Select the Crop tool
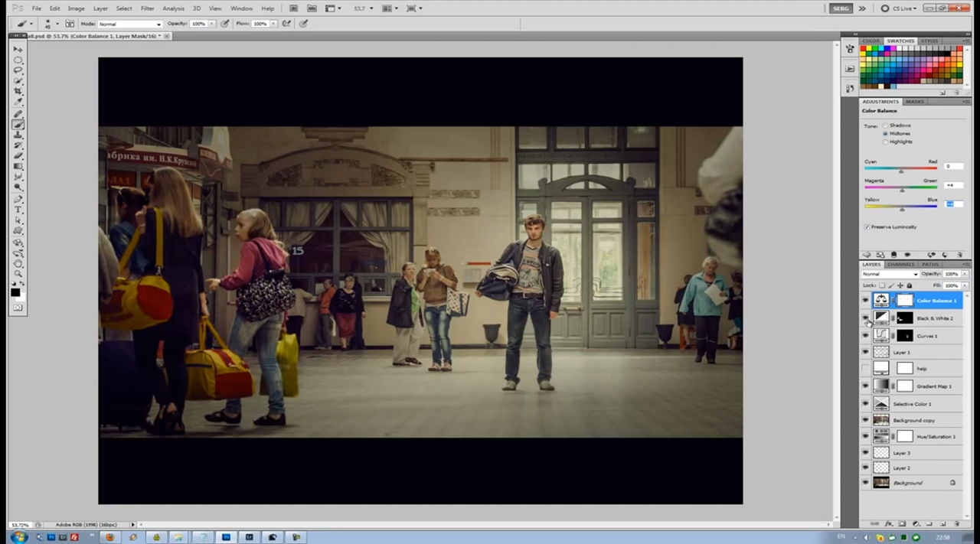 tap(18, 92)
